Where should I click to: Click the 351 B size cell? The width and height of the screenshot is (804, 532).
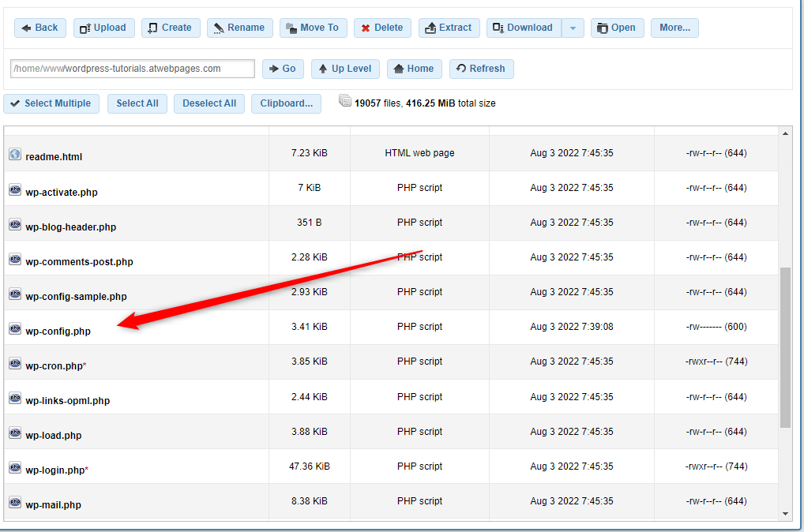point(309,223)
